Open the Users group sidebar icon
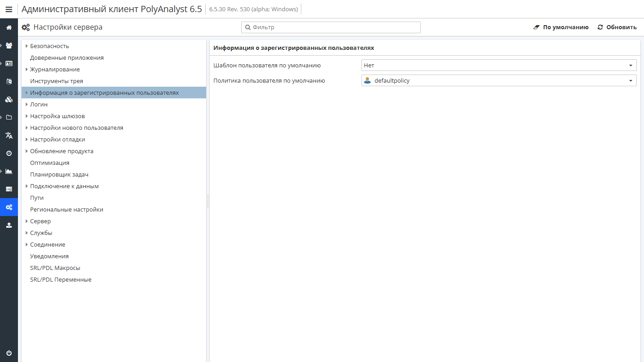This screenshot has height=362, width=644. pyautogui.click(x=9, y=45)
